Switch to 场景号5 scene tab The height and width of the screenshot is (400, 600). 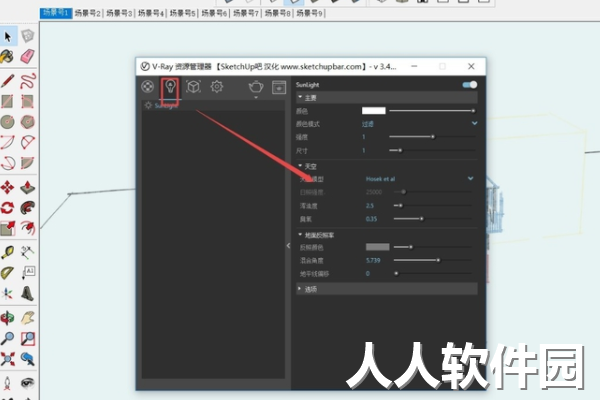(183, 13)
